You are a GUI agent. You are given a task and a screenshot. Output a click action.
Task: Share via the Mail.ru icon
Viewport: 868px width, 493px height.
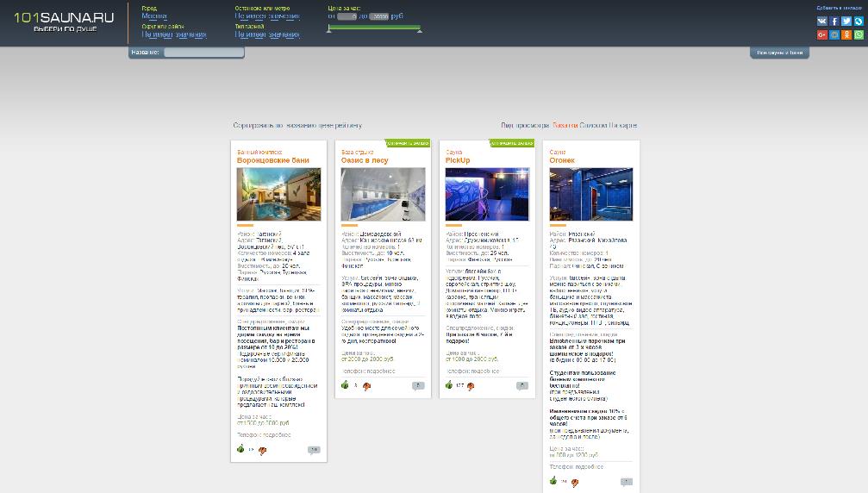834,34
